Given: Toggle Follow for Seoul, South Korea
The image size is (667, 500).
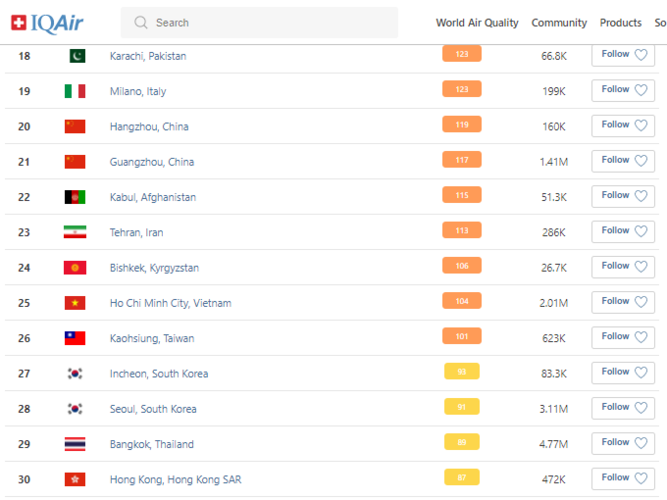Looking at the screenshot, I should click(623, 408).
